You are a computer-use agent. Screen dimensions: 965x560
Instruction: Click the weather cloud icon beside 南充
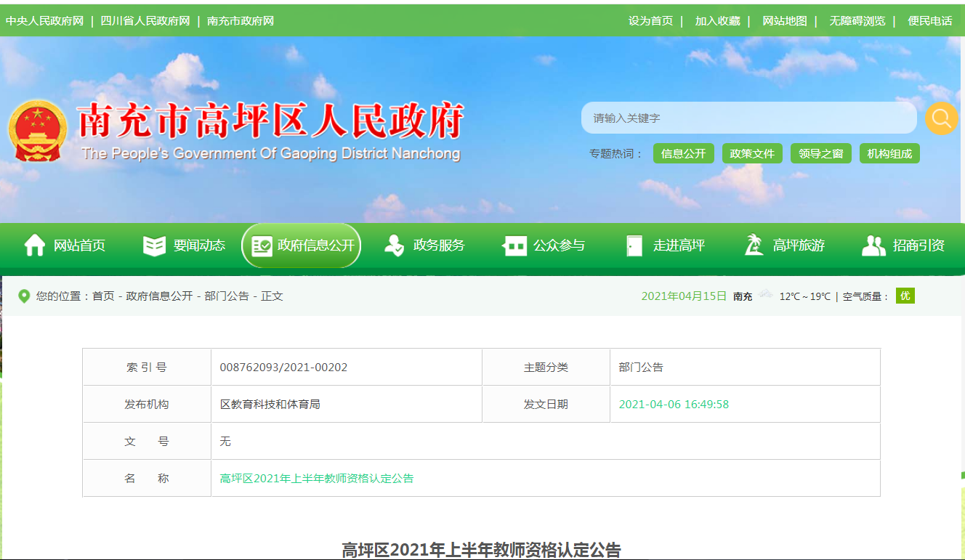(765, 295)
